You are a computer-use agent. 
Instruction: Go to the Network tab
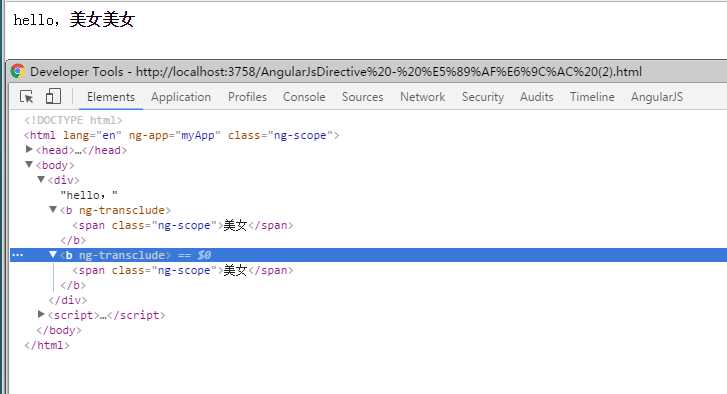point(422,97)
